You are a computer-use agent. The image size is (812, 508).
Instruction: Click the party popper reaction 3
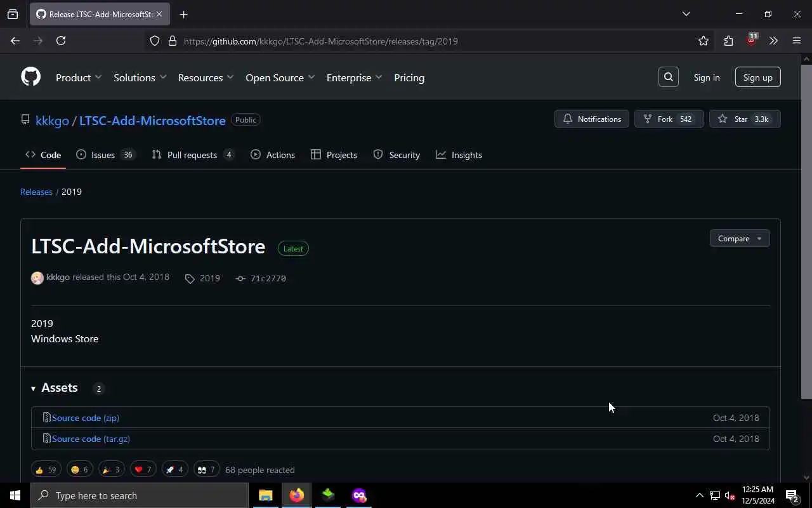[112, 469]
